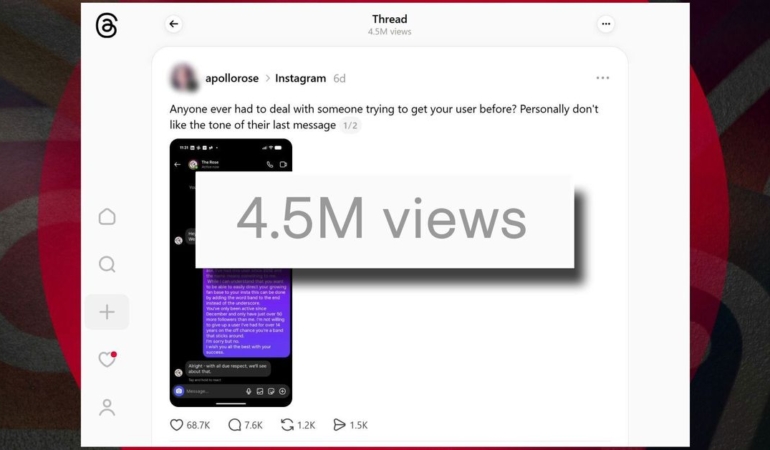Open the Threads logo home link
Viewport: 770px width, 450px height.
(x=107, y=26)
